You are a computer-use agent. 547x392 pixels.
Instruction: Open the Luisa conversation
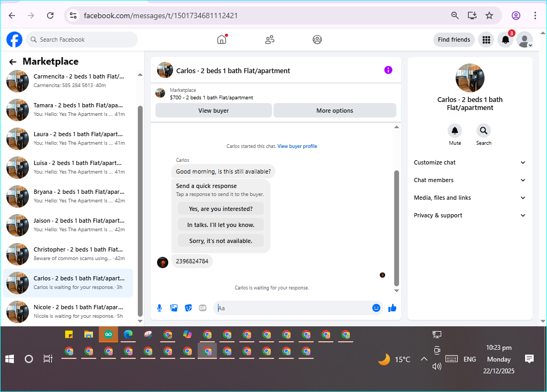point(68,167)
